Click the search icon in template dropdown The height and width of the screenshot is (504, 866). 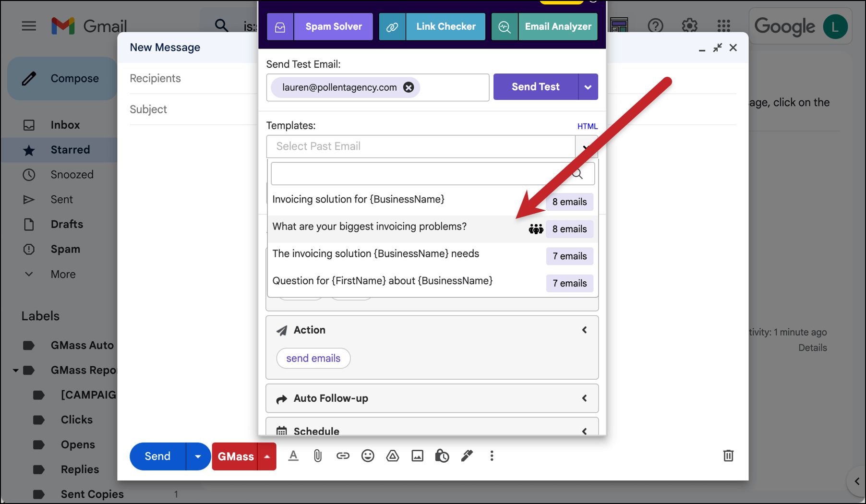[577, 174]
